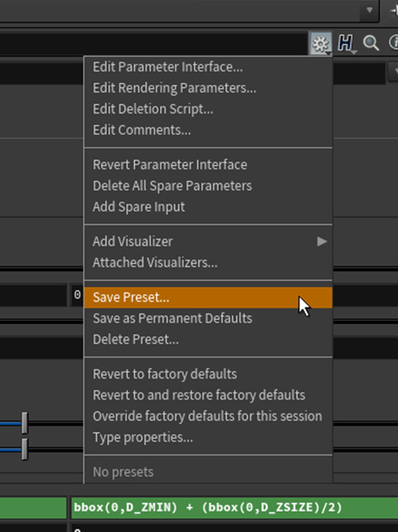Open the dropdown arrow in the top bar
The height and width of the screenshot is (532, 398).
click(369, 10)
